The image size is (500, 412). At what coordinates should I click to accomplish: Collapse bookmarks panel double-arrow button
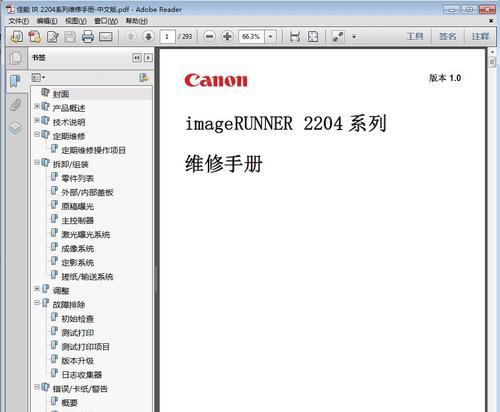137,58
